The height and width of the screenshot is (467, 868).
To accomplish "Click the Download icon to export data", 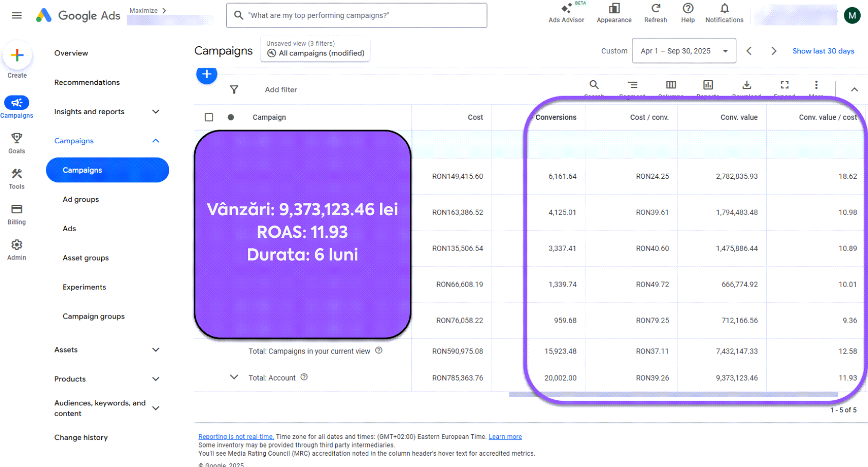I will click(747, 85).
